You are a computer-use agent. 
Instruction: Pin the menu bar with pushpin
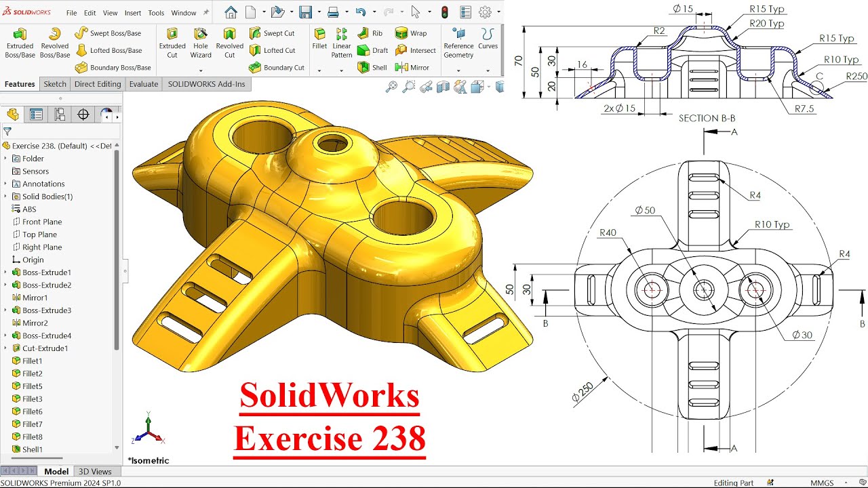pos(205,12)
